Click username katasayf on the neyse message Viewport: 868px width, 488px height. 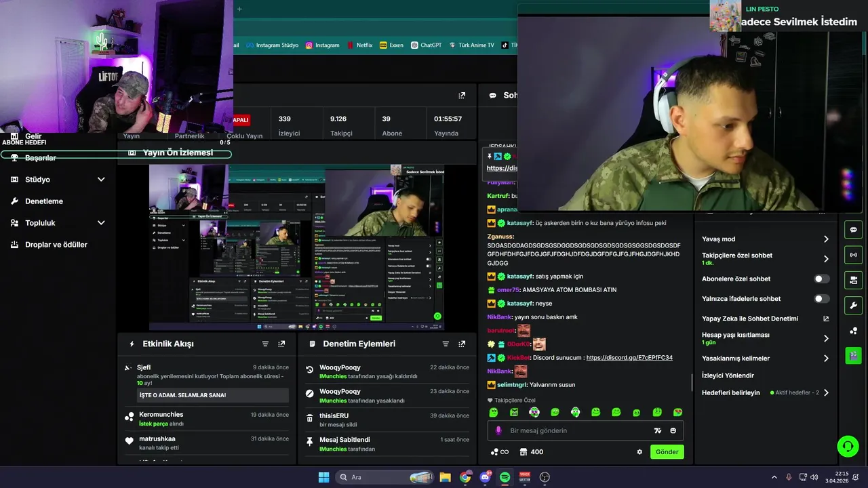click(x=519, y=304)
